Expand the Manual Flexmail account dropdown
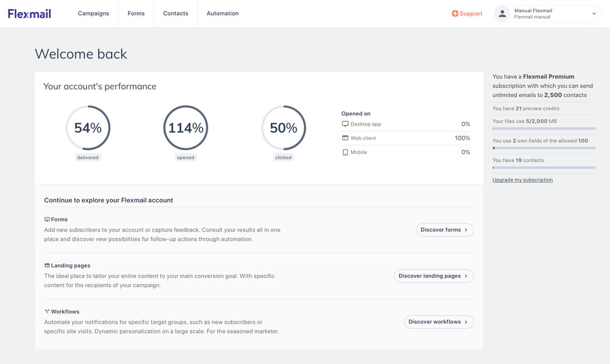 coord(594,13)
